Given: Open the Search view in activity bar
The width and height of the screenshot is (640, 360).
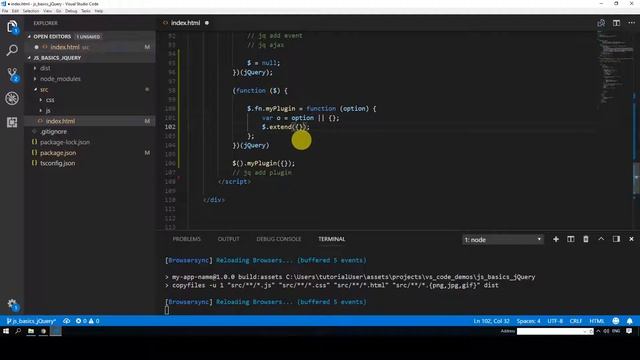Looking at the screenshot, I should tap(12, 50).
